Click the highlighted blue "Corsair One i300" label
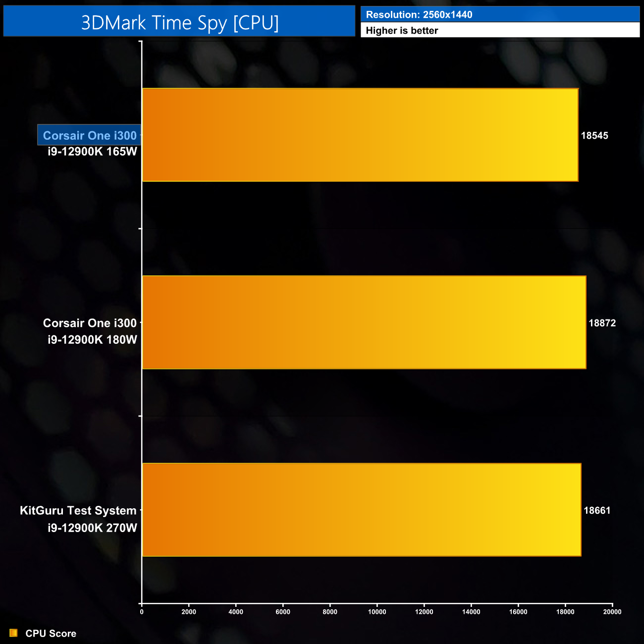Viewport: 644px width, 644px height. point(89,135)
